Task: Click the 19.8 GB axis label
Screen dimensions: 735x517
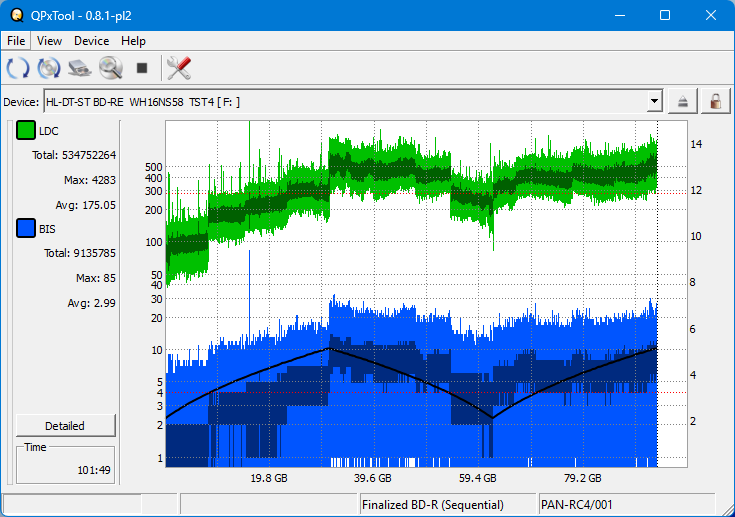Action: (x=269, y=478)
